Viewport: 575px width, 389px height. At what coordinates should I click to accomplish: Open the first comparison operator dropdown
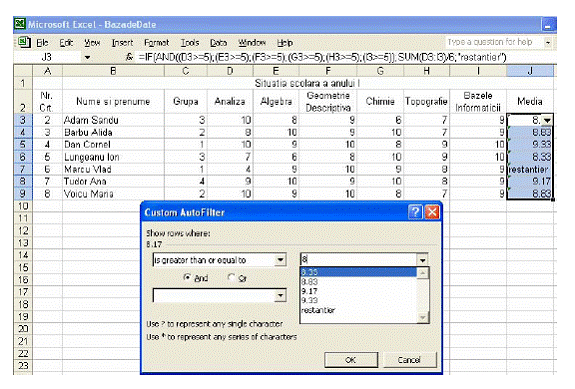coord(280,260)
